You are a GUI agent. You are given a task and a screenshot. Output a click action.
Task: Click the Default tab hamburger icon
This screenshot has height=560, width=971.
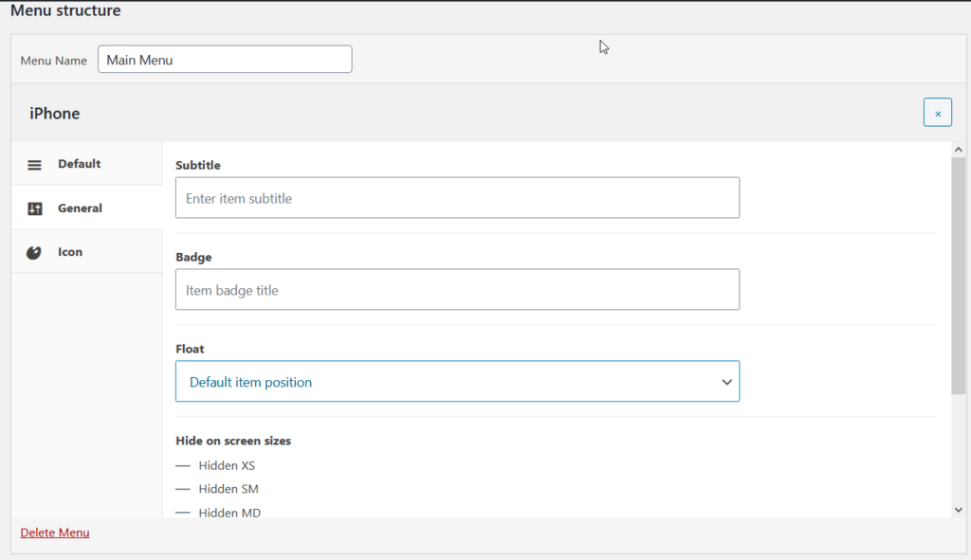click(35, 165)
